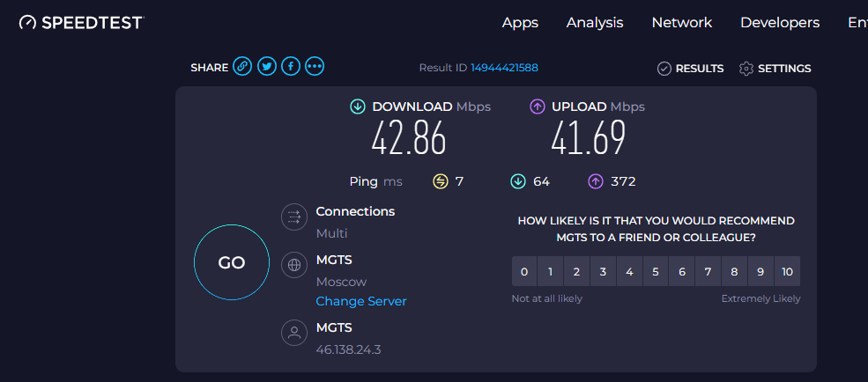Screen dimensions: 868x382
Task: Click the MGTS server globe icon
Action: (293, 265)
